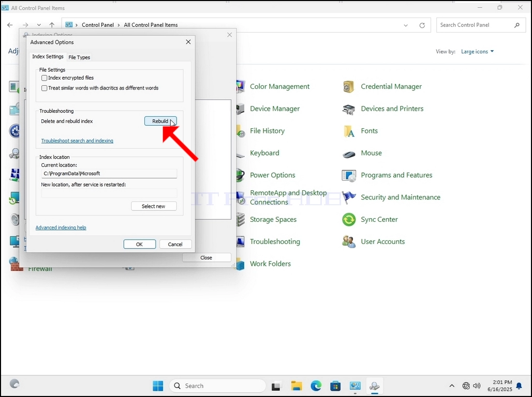The height and width of the screenshot is (397, 532).
Task: Switch to Indexing Options taskbar icon
Action: click(375, 386)
